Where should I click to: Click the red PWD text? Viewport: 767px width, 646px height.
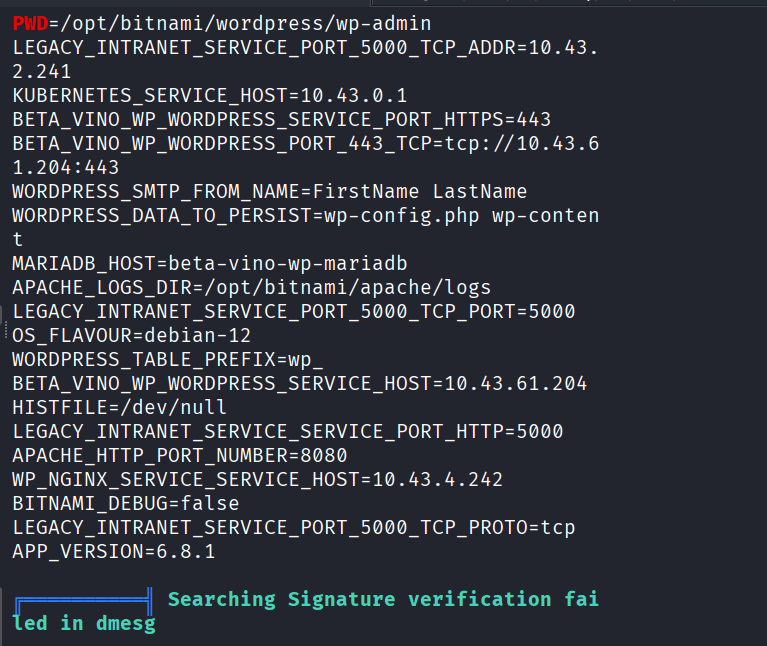(x=30, y=23)
